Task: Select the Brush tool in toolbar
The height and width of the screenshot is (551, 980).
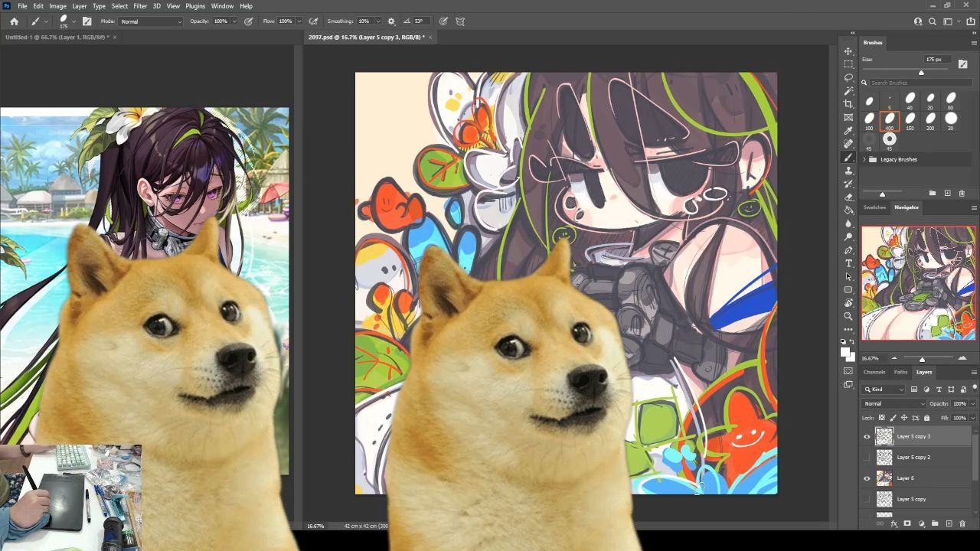Action: [x=848, y=157]
